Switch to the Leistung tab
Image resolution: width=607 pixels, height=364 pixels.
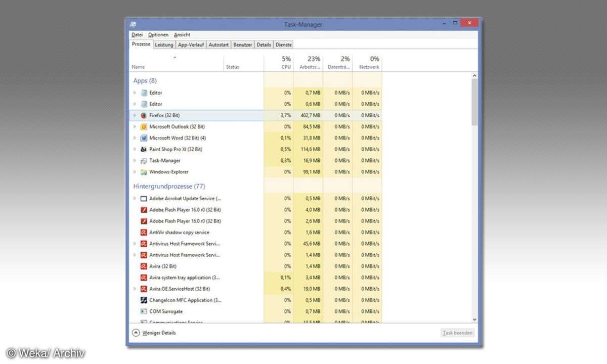[164, 45]
